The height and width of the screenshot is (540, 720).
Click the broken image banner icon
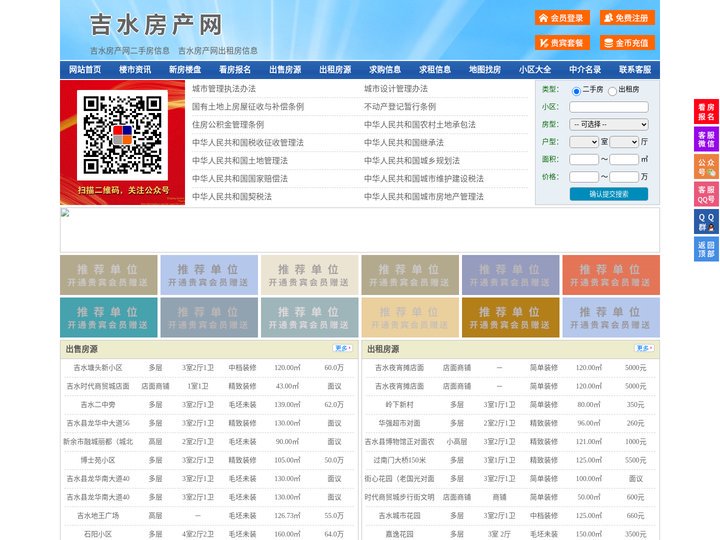pyautogui.click(x=65, y=213)
